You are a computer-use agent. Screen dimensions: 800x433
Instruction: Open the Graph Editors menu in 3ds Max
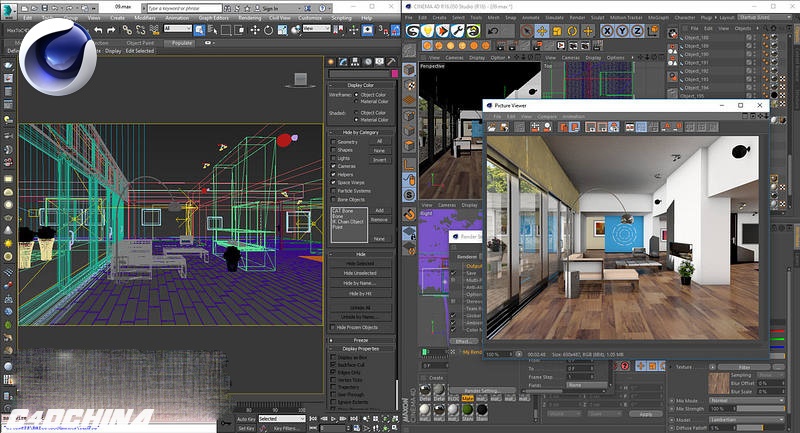click(x=213, y=18)
